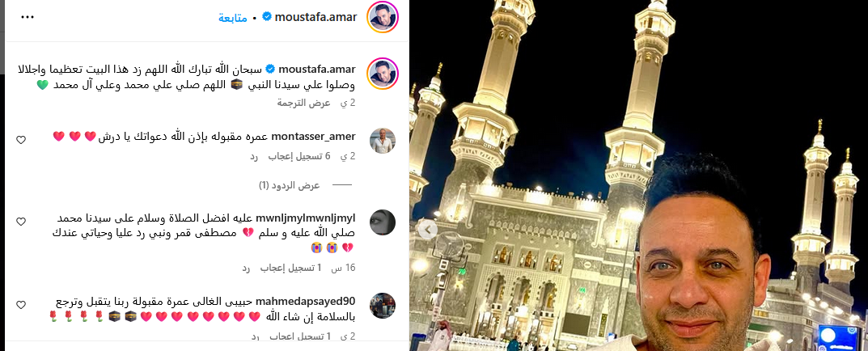Open the three-dots more options menu

(28, 17)
